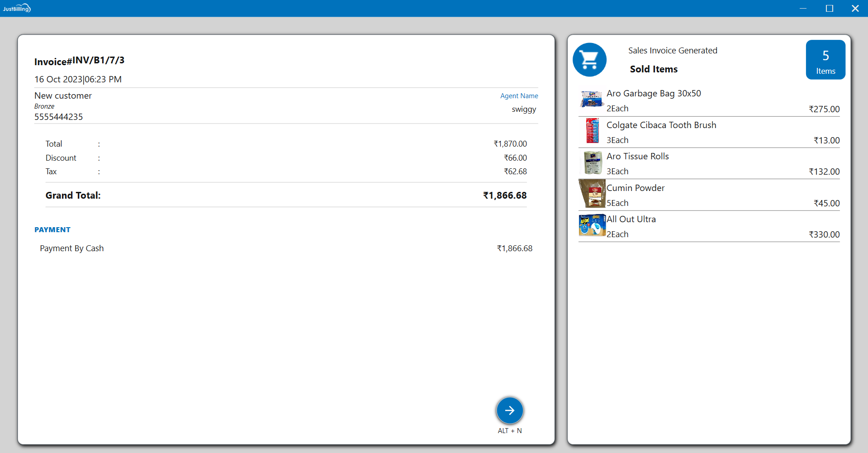Click the JustBilling logo in title bar
This screenshot has width=868, height=453.
click(x=17, y=8)
